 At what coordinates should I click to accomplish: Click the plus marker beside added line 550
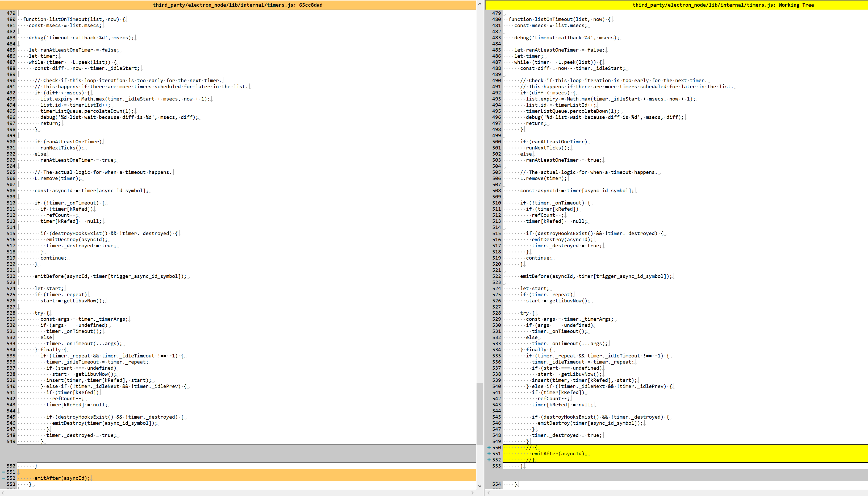click(x=489, y=447)
